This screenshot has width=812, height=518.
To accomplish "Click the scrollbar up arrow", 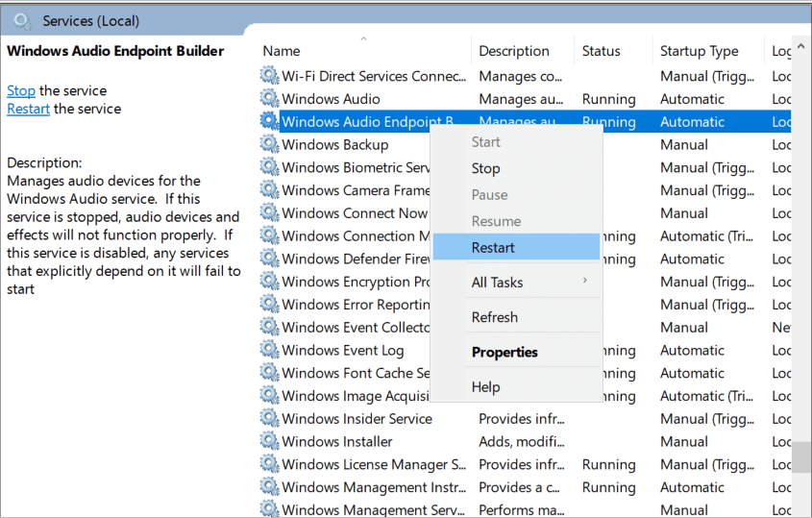I will point(801,47).
